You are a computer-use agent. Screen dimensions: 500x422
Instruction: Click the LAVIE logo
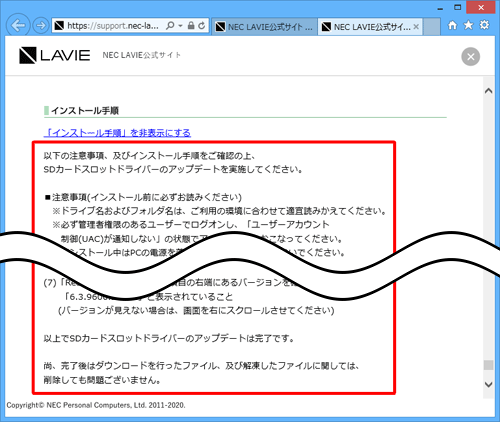tap(55, 55)
